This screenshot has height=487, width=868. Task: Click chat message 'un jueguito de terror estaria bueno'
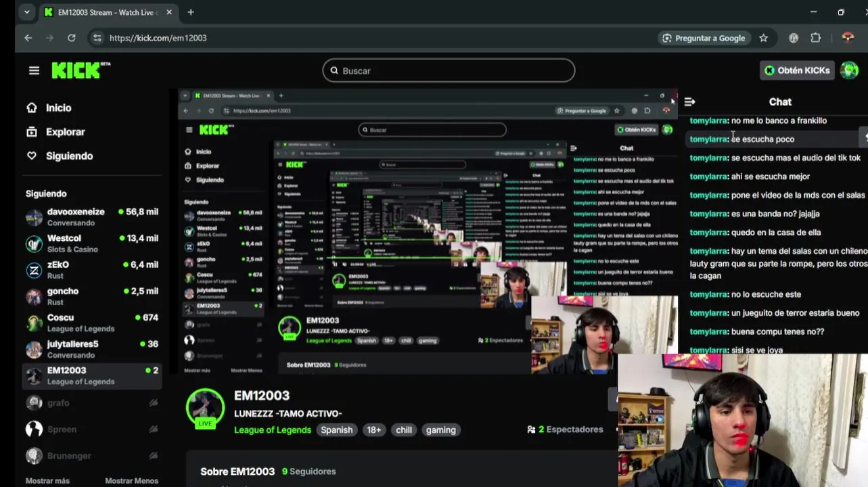coord(775,313)
